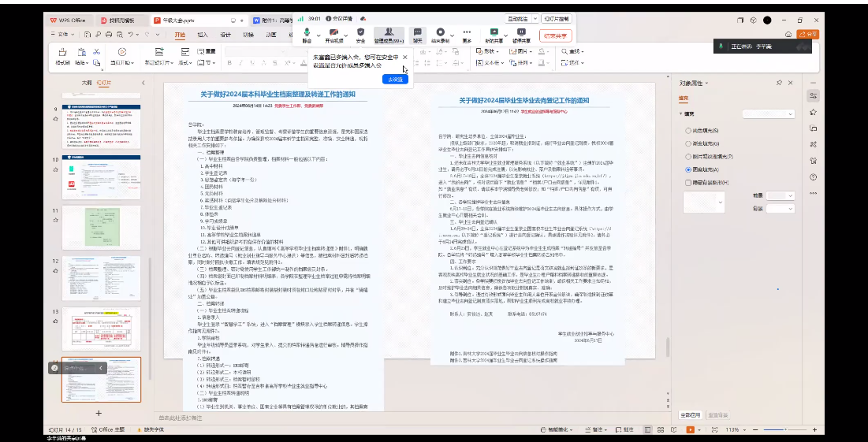The image size is (868, 442).
Task: Open the manage members panel
Action: pos(389,35)
